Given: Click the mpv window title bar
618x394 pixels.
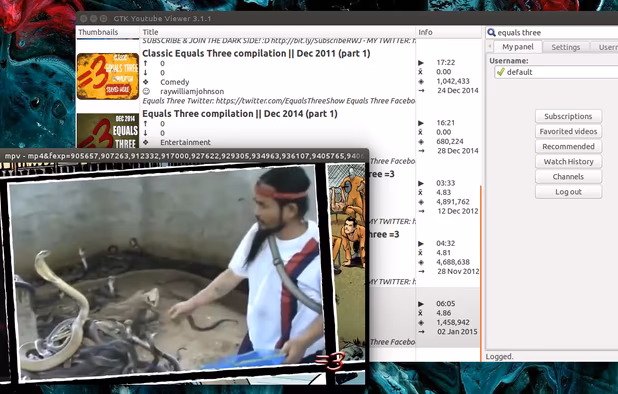Looking at the screenshot, I should (x=184, y=156).
